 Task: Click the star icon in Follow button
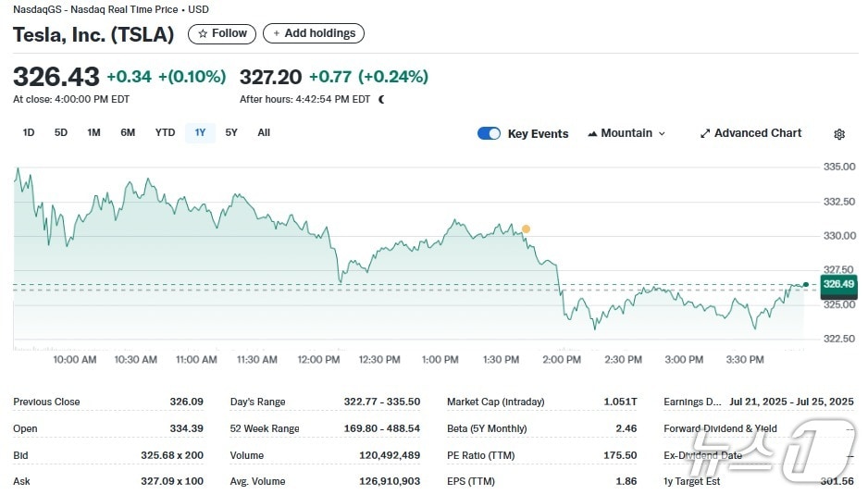point(203,33)
